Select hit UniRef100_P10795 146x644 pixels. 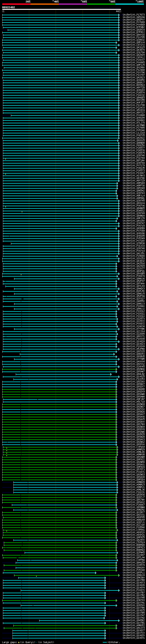coord(134,37)
